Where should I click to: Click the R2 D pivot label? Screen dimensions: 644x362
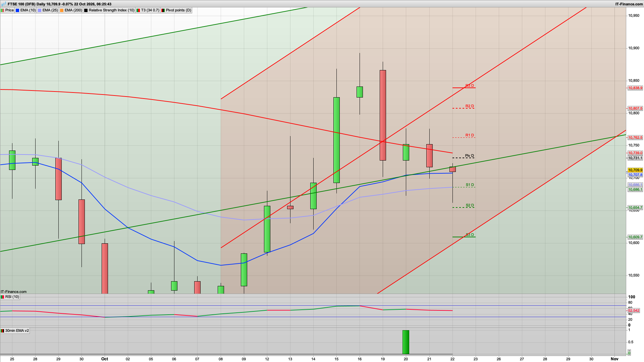[470, 106]
